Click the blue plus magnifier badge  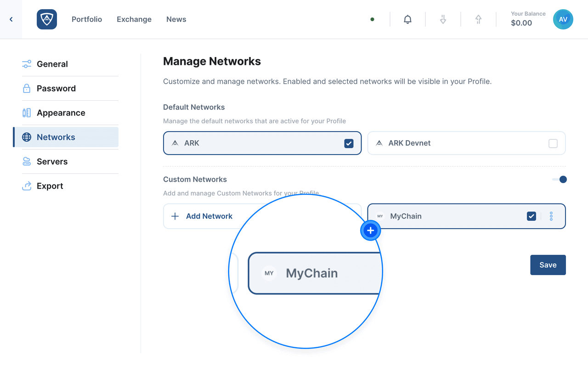pyautogui.click(x=371, y=231)
